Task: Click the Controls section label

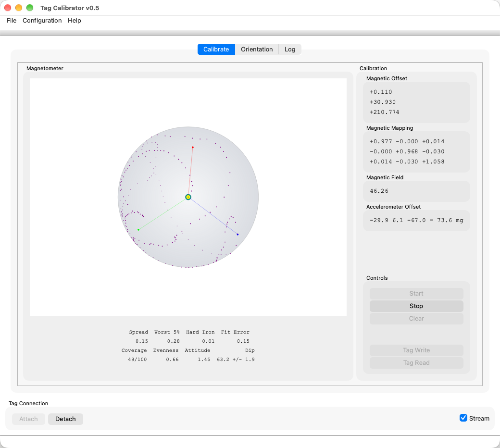Action: click(377, 278)
